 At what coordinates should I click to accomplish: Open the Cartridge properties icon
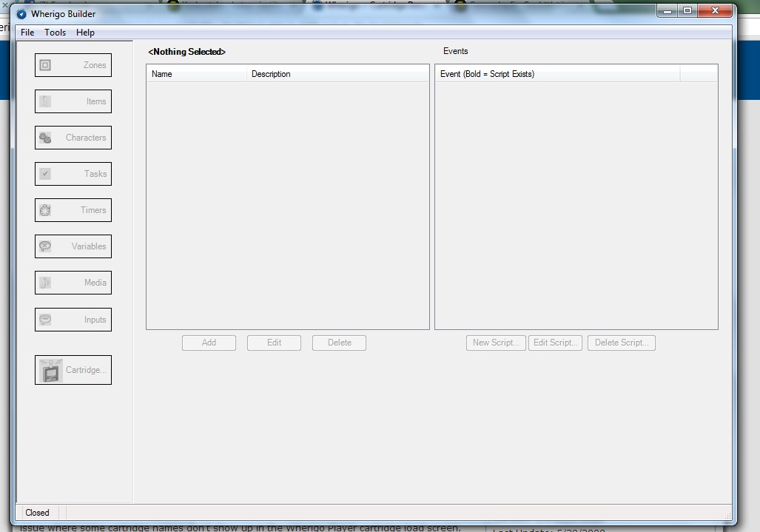51,370
